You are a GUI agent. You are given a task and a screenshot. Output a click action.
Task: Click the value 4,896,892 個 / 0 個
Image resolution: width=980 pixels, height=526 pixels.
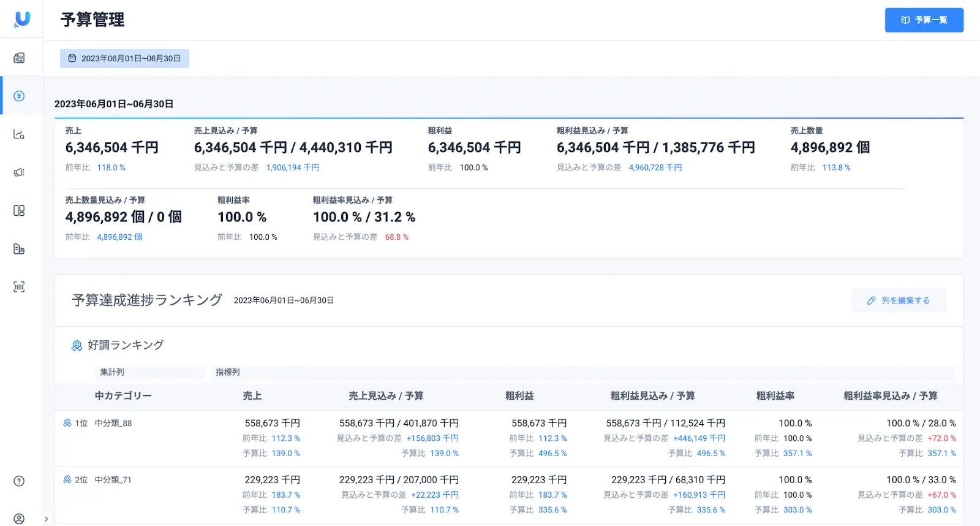pyautogui.click(x=124, y=217)
